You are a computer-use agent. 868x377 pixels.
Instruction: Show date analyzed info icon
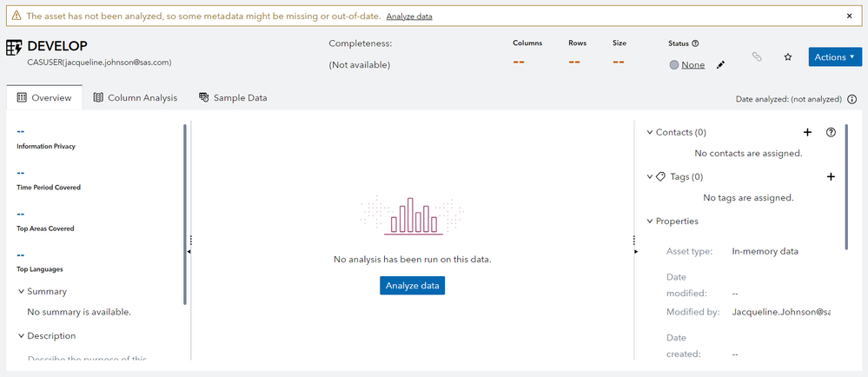coord(851,99)
